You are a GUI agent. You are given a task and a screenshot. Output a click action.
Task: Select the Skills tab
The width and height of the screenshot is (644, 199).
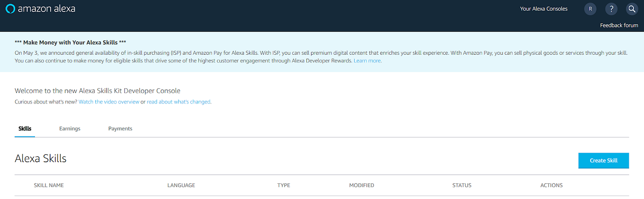(25, 129)
